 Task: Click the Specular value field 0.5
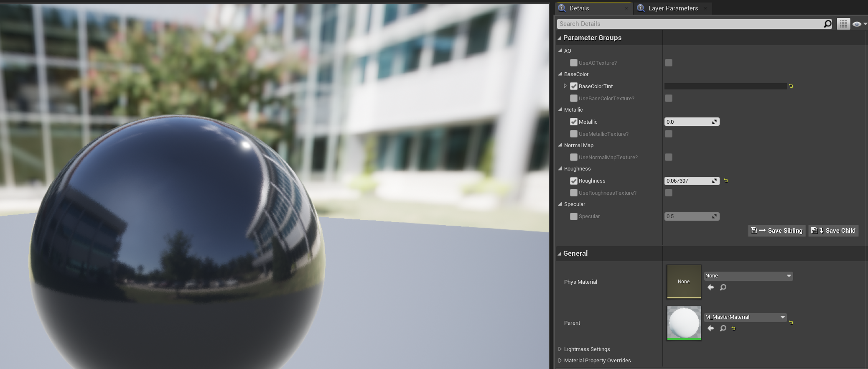692,216
